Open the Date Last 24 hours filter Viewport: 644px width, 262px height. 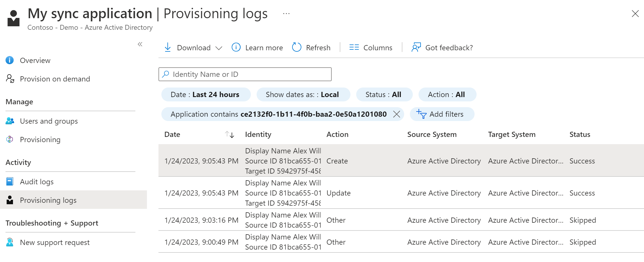point(205,94)
